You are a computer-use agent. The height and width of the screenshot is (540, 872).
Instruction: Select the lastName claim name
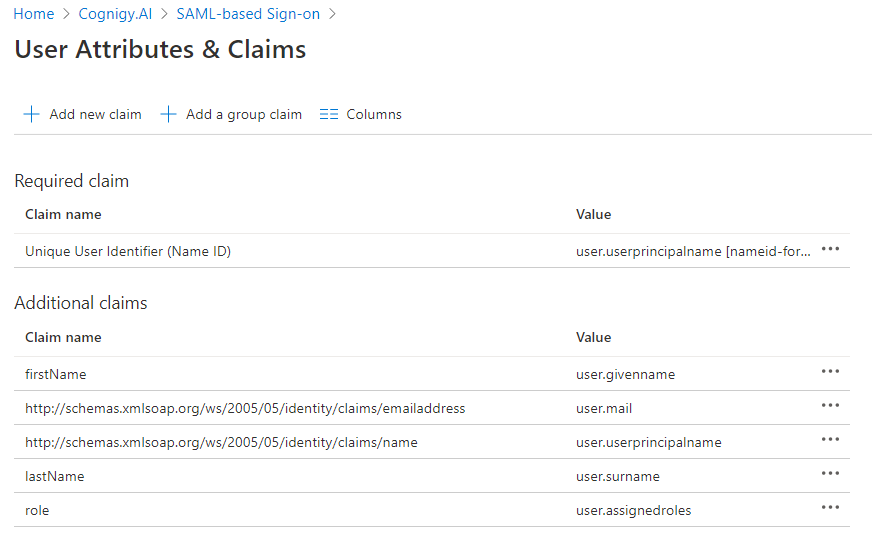click(54, 476)
